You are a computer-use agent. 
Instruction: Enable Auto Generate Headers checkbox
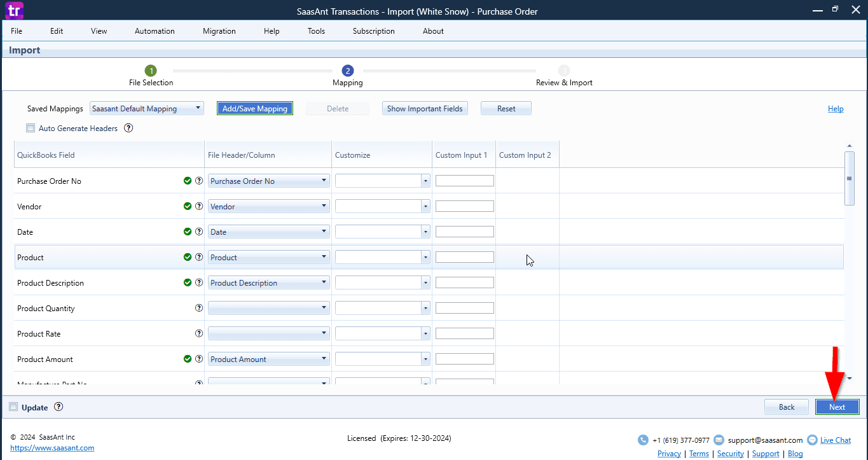click(31, 128)
